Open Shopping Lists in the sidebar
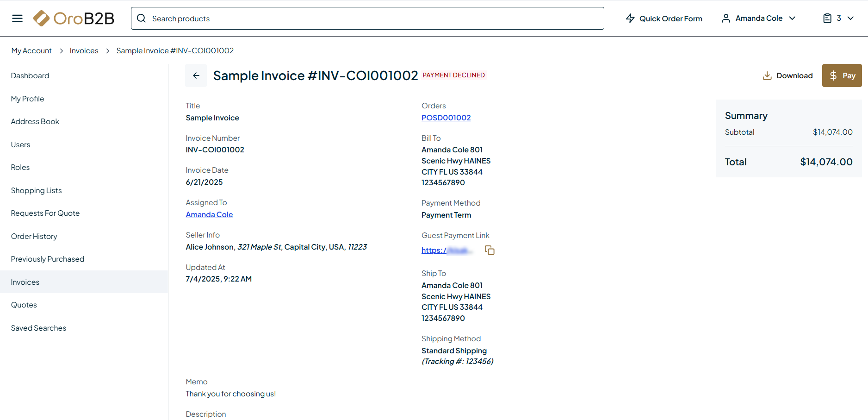The width and height of the screenshot is (868, 420). point(37,190)
